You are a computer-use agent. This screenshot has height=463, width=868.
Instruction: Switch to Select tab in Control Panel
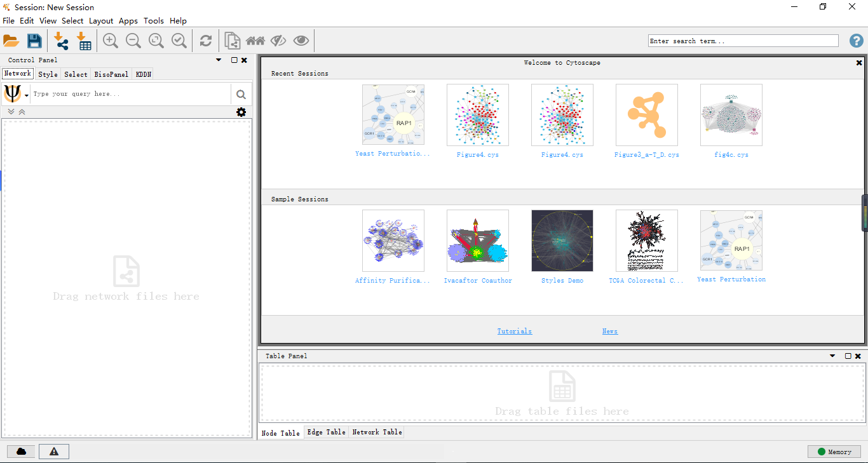pos(76,74)
